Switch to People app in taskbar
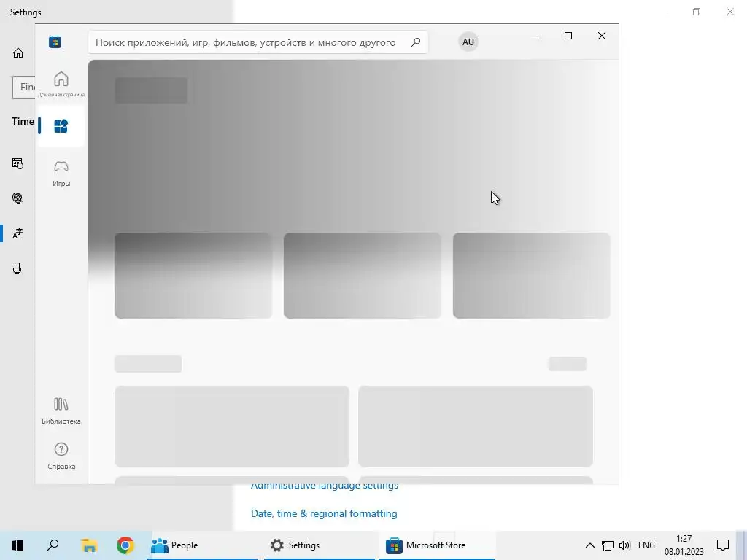 [x=202, y=545]
